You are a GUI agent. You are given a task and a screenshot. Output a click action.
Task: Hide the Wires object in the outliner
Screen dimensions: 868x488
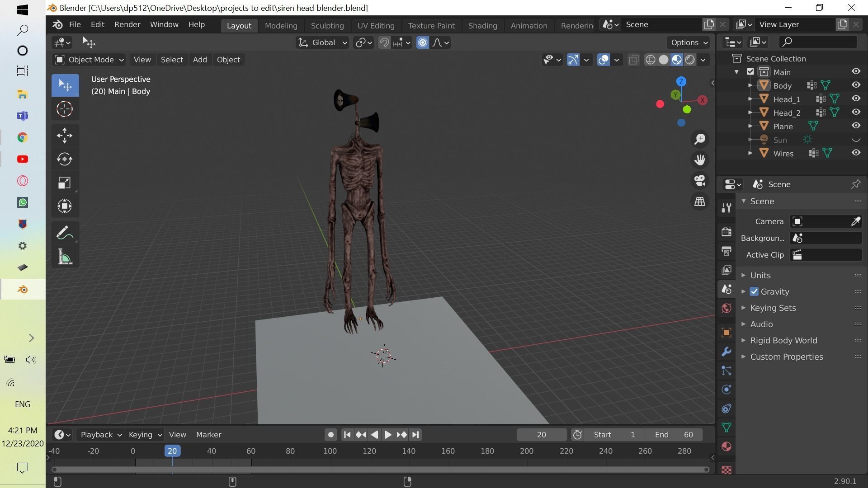[856, 153]
